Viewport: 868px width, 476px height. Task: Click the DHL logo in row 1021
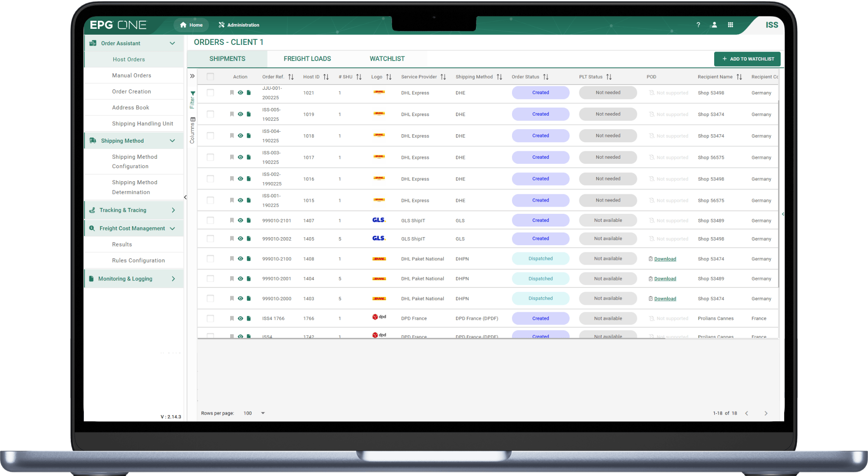379,92
